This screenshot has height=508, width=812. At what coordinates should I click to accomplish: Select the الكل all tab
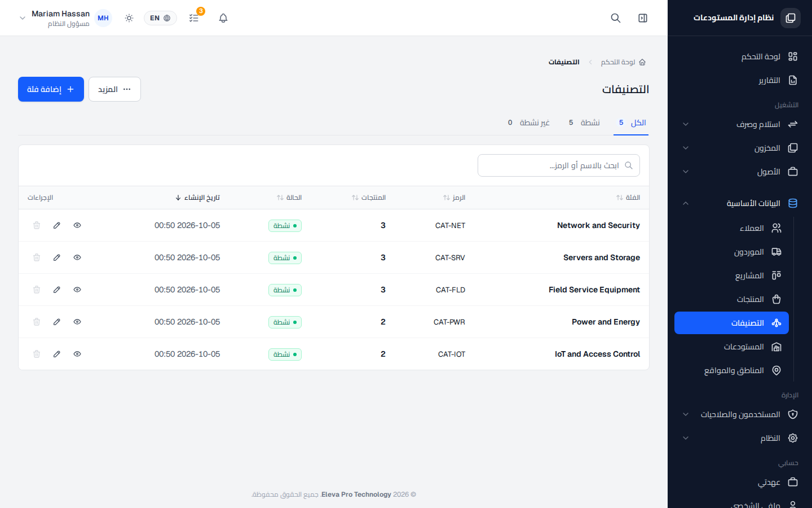click(x=632, y=122)
